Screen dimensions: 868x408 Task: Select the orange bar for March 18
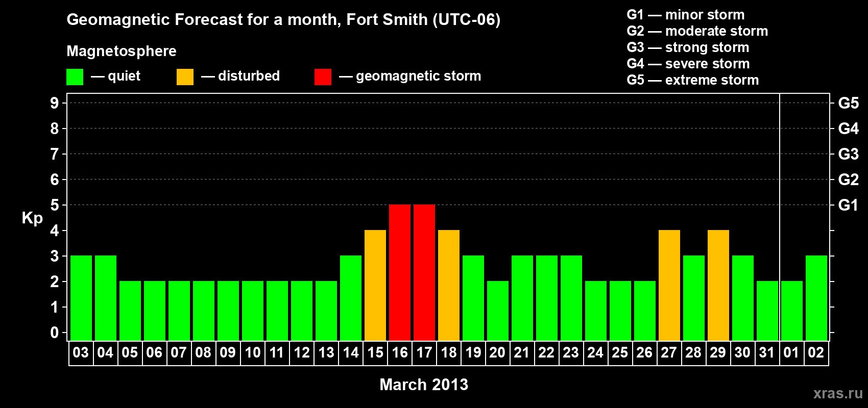[x=449, y=285]
